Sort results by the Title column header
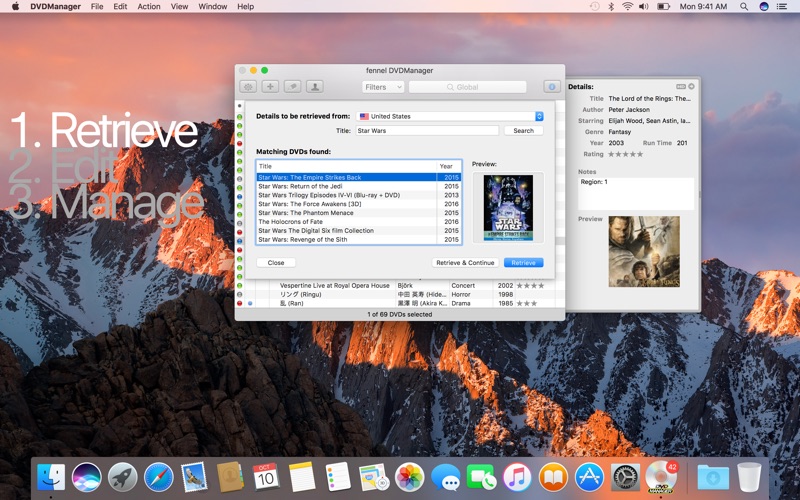The image size is (800, 500). tap(346, 166)
